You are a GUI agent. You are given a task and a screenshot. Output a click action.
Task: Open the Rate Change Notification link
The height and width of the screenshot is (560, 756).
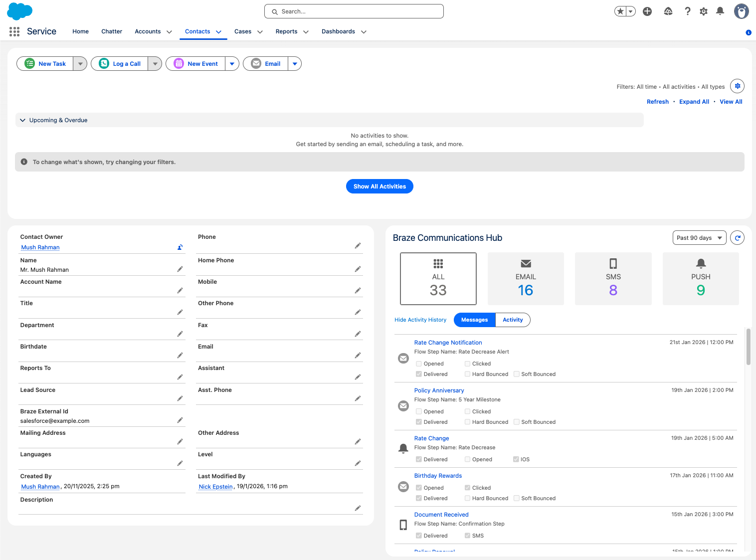pos(448,343)
